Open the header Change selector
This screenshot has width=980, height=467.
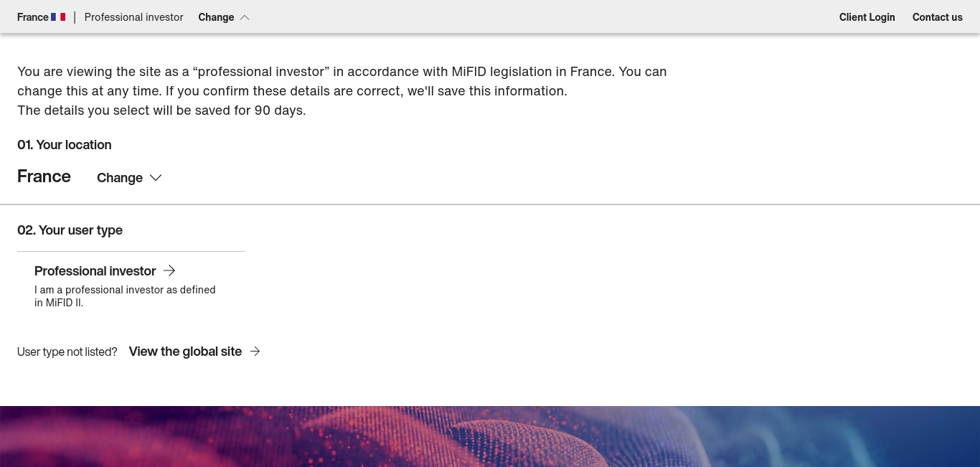(x=224, y=17)
